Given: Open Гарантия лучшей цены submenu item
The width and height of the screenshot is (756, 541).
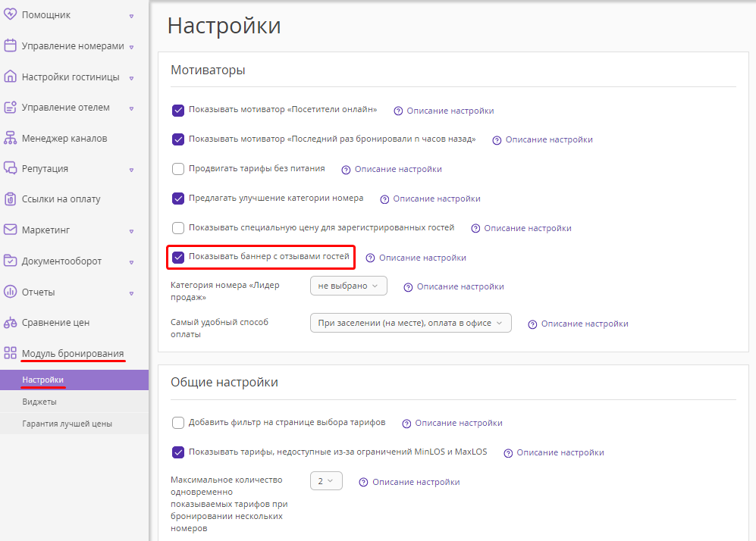Looking at the screenshot, I should (74, 424).
